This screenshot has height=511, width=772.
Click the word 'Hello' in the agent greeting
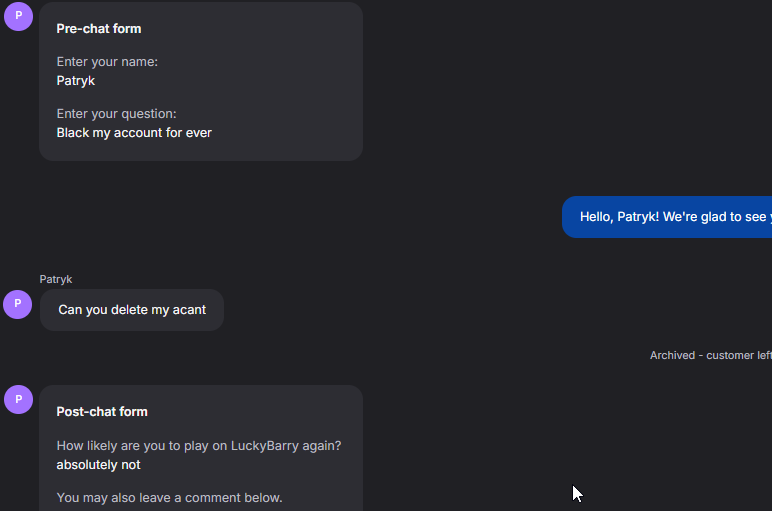click(595, 217)
